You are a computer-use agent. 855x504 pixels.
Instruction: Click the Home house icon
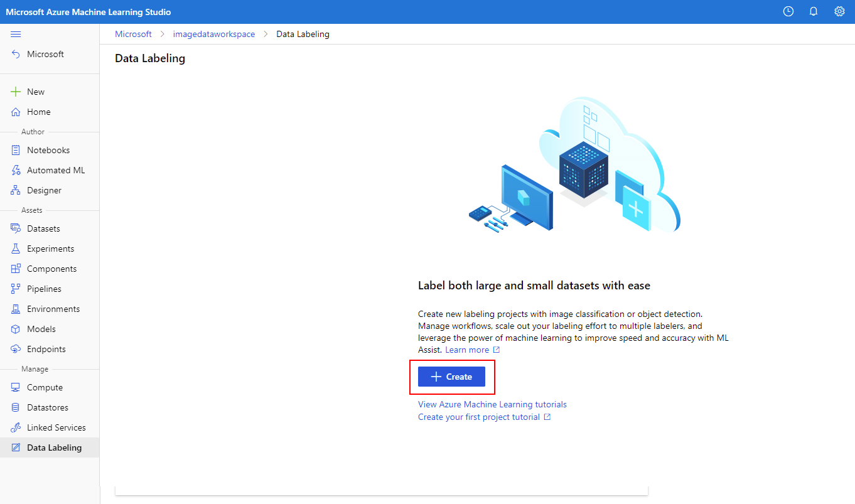click(x=16, y=112)
